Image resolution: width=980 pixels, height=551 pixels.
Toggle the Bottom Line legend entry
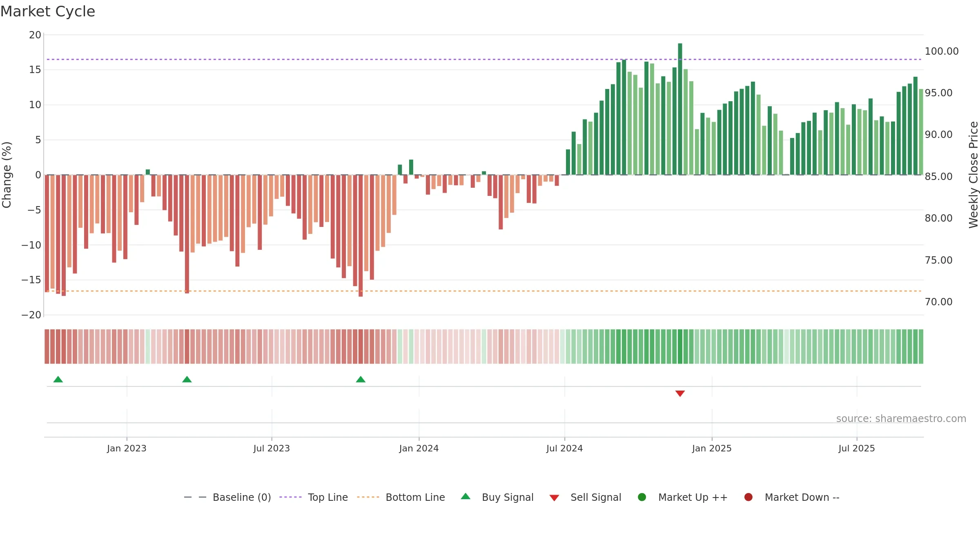tap(401, 497)
